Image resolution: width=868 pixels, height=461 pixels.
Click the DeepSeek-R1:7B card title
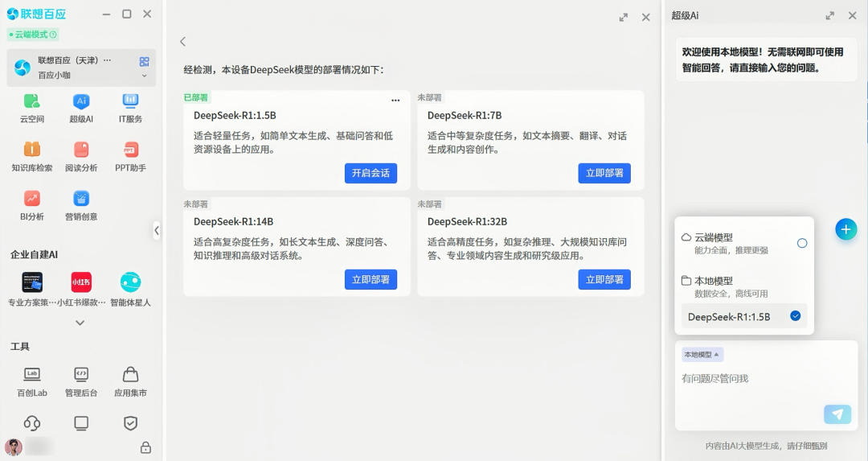coord(465,115)
